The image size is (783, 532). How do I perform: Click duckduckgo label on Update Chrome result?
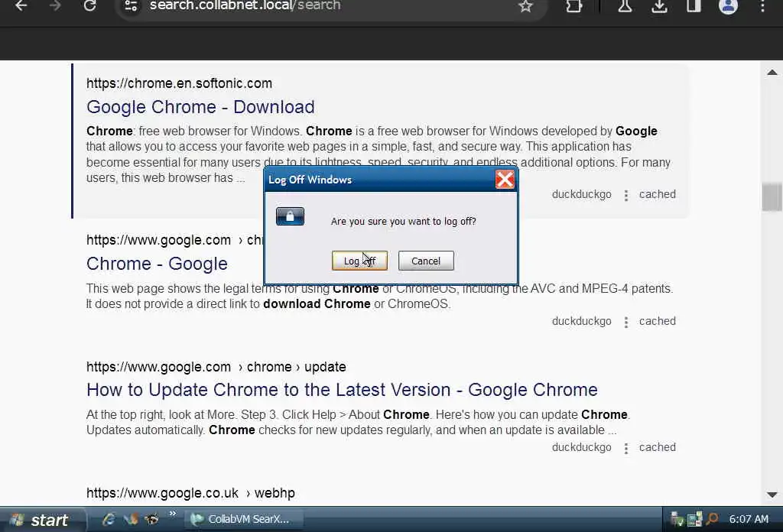[581, 447]
